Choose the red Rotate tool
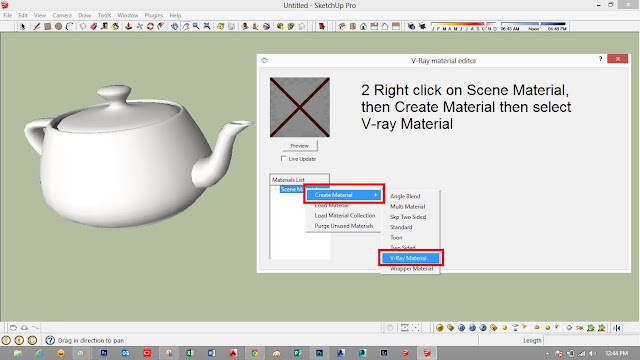The height and width of the screenshot is (360, 640). click(150, 27)
